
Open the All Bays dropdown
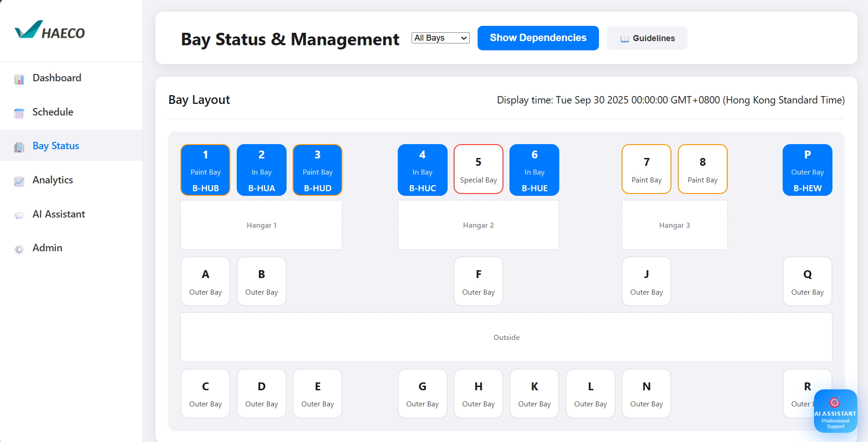[440, 38]
